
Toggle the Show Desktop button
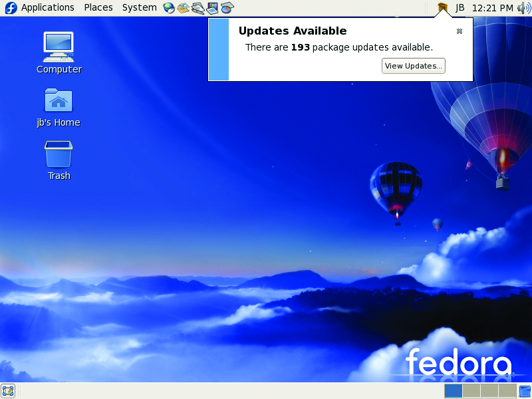coord(8,391)
